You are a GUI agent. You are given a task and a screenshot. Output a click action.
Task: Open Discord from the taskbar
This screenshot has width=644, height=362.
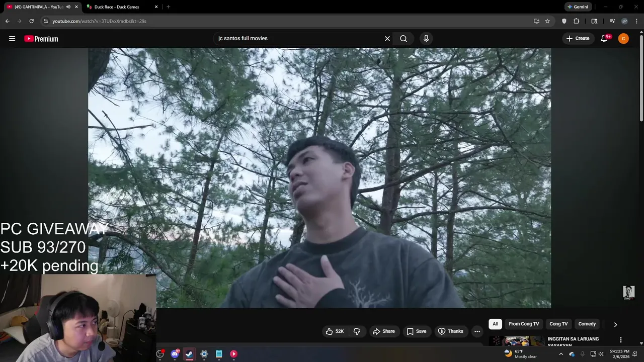pos(175,354)
